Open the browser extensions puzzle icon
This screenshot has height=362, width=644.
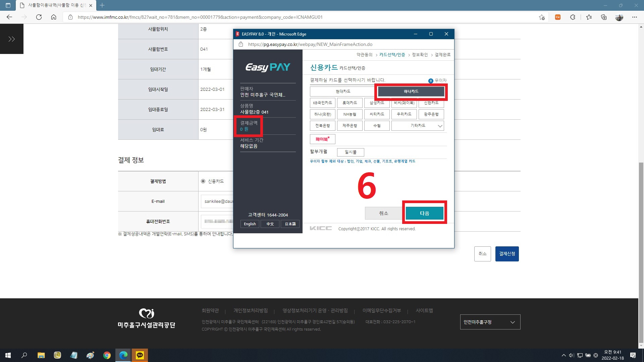[x=573, y=17]
